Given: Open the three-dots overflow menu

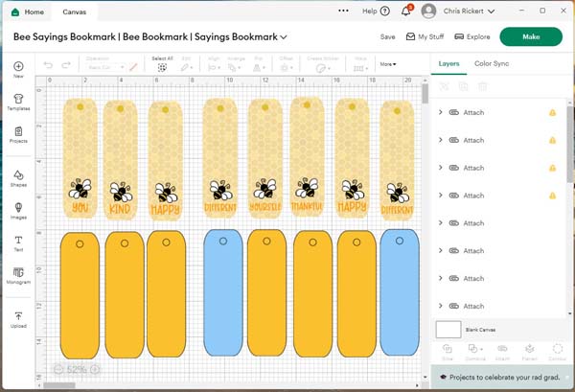Looking at the screenshot, I should click(x=343, y=11).
